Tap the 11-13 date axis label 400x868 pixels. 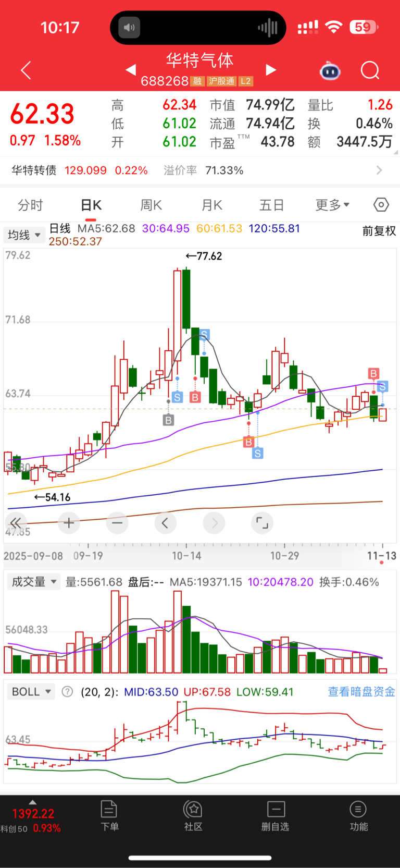382,556
